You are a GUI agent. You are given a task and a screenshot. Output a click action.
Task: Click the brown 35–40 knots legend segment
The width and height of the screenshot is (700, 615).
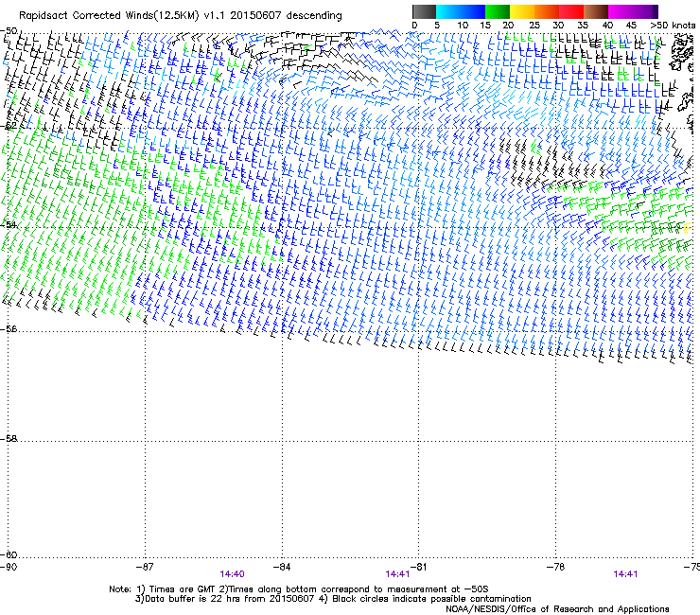(x=596, y=11)
